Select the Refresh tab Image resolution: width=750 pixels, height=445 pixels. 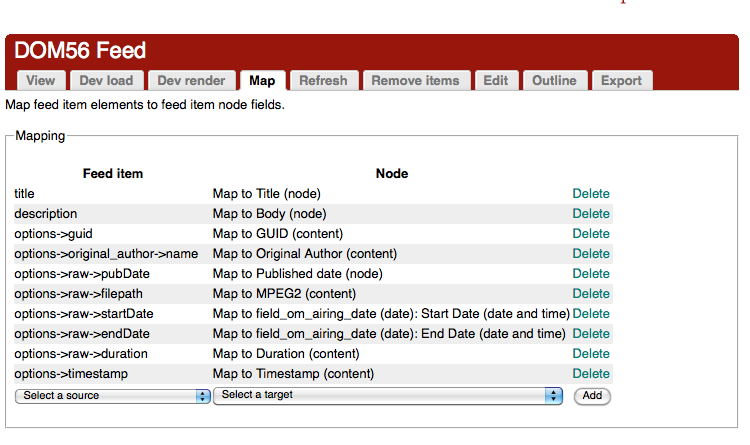[x=323, y=81]
